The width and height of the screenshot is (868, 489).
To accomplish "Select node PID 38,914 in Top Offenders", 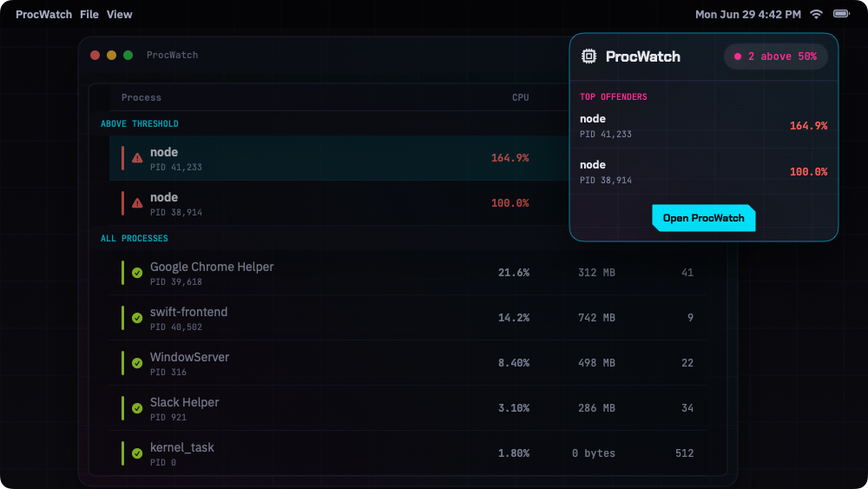I will [704, 172].
